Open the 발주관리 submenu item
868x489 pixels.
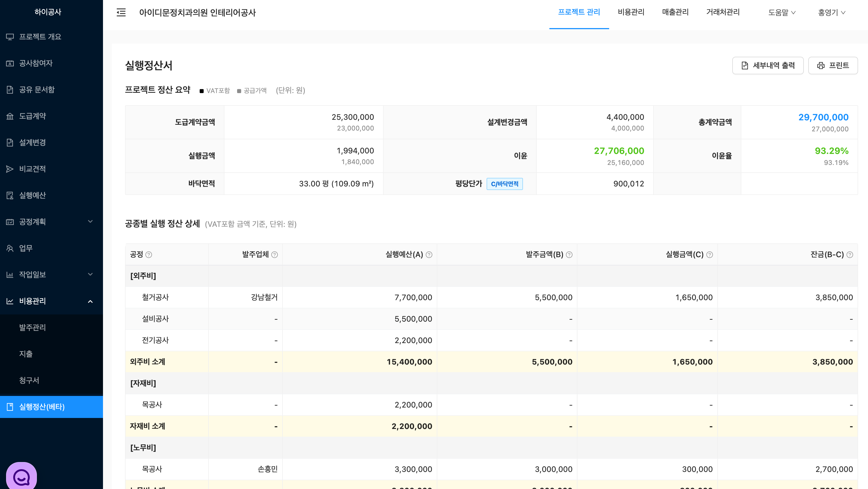32,327
